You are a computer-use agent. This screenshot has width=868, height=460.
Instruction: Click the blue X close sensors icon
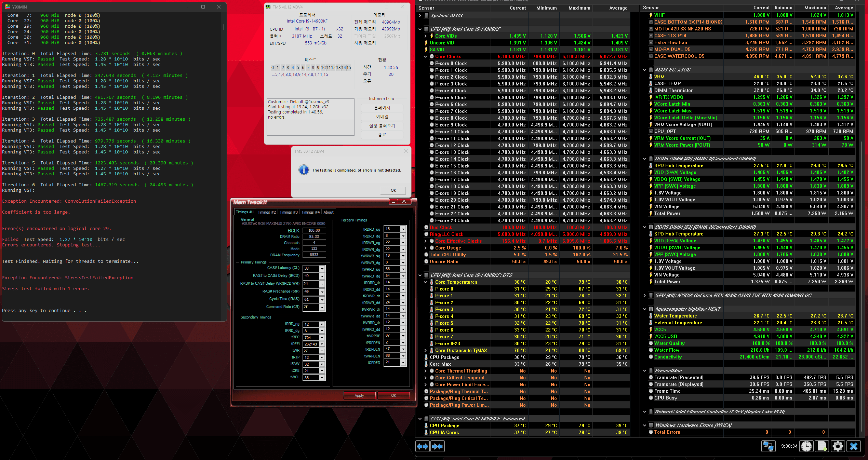[x=854, y=446]
